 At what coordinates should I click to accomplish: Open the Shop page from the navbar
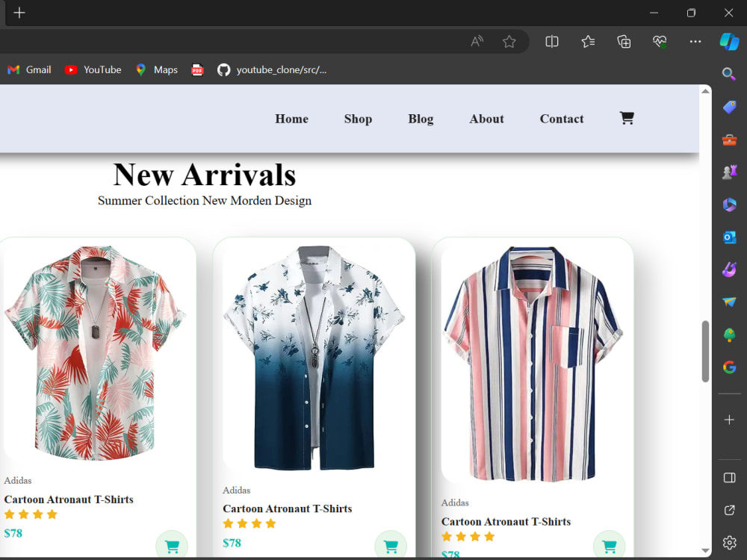click(358, 119)
